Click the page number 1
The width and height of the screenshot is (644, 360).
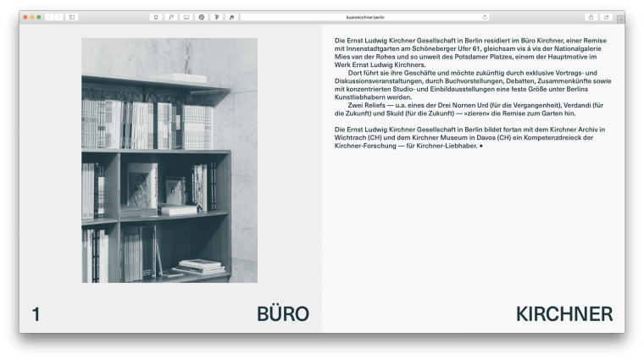[x=36, y=314]
